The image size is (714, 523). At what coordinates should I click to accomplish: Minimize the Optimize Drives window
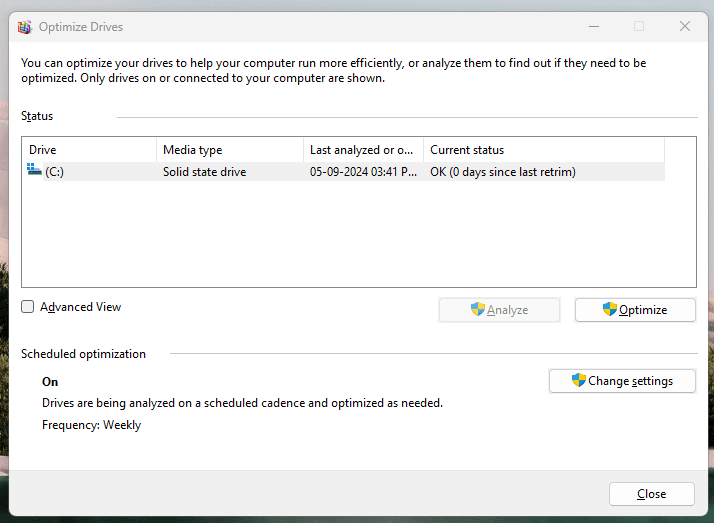[x=594, y=26]
